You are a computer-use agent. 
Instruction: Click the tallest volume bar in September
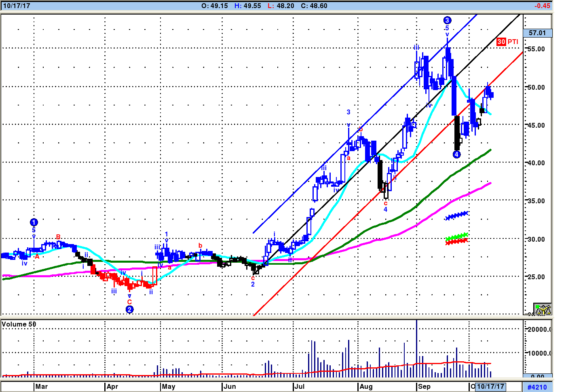416,348
